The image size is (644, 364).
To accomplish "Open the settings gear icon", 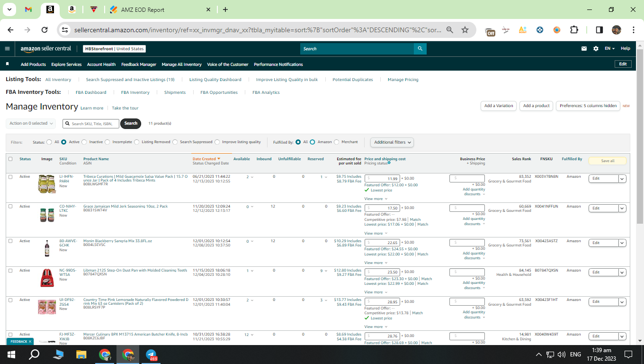I will tap(596, 48).
